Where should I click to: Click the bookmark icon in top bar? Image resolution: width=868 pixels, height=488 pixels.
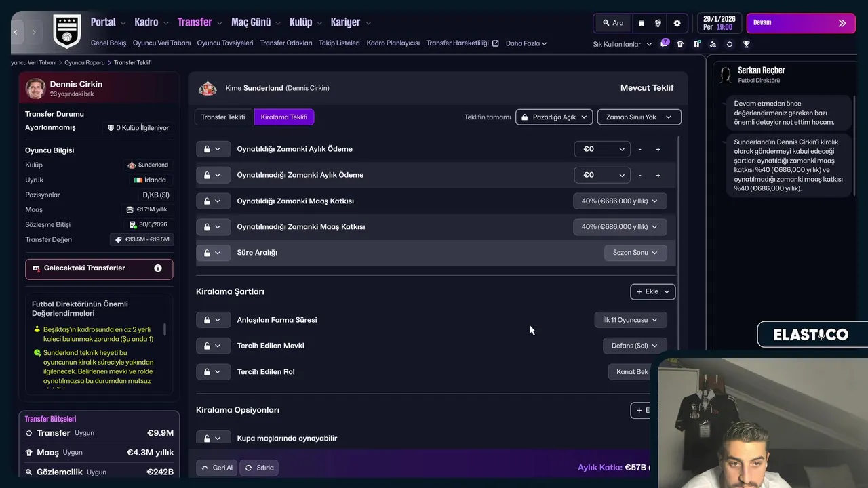642,23
